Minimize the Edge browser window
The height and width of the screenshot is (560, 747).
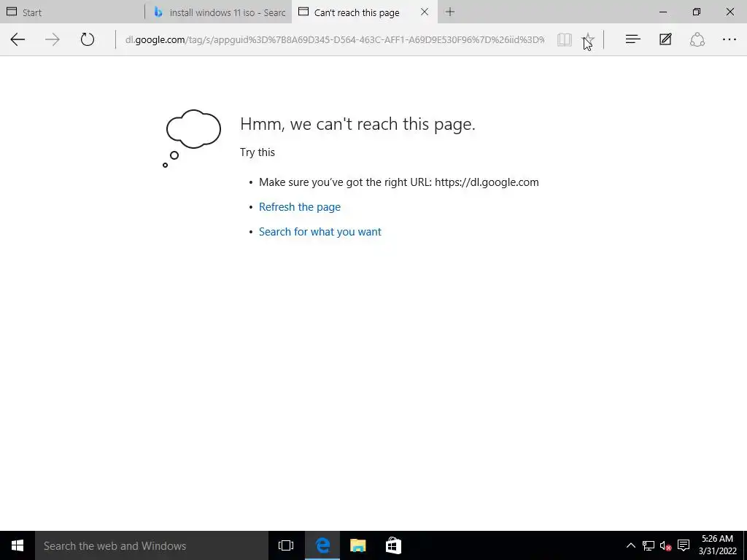coord(663,12)
